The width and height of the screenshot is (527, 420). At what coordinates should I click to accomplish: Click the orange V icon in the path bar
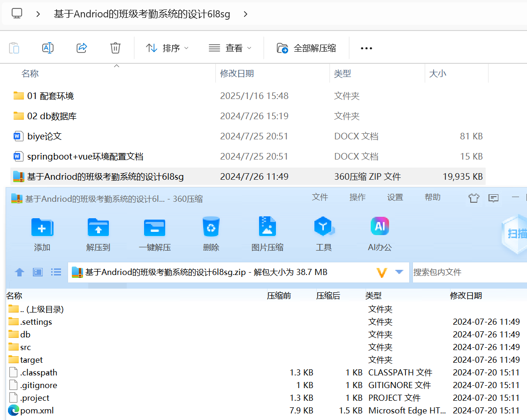[x=382, y=272]
